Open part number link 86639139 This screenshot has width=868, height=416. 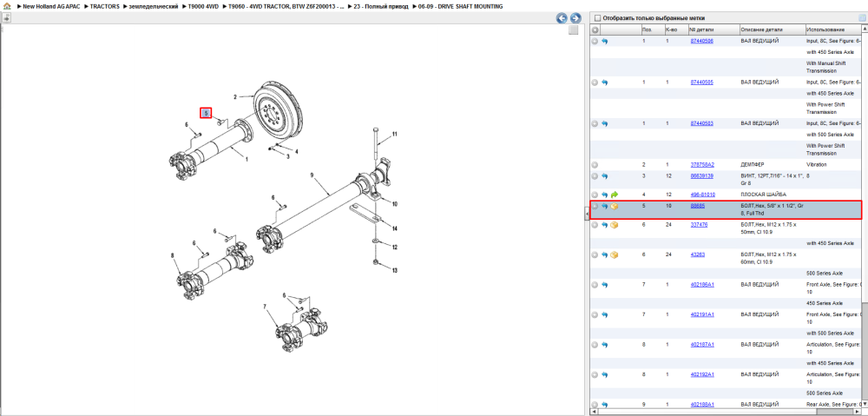(701, 176)
